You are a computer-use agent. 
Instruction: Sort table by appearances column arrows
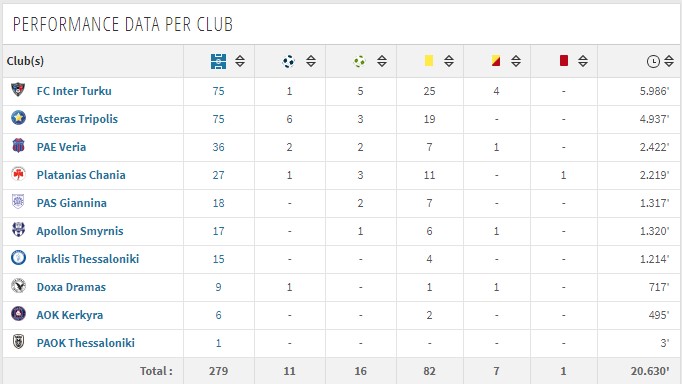click(x=240, y=61)
